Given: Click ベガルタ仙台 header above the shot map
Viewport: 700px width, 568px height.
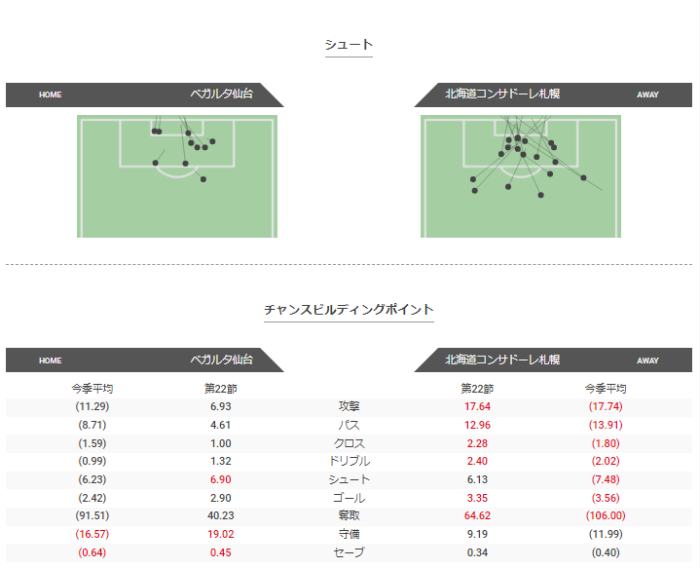Looking at the screenshot, I should [222, 95].
